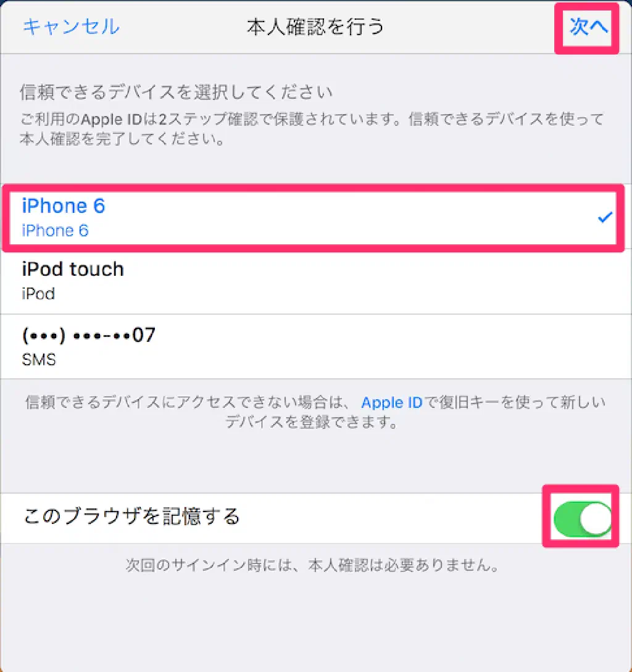The width and height of the screenshot is (632, 672).
Task: Click the SMS label under the phone number
Action: [x=39, y=360]
